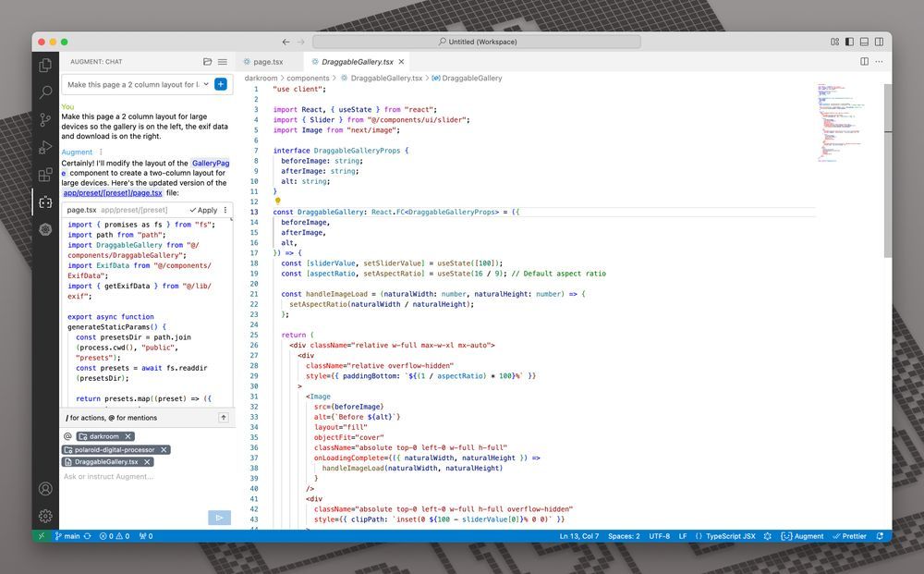Go forward with the navigation arrow
The width and height of the screenshot is (924, 574).
click(x=300, y=42)
